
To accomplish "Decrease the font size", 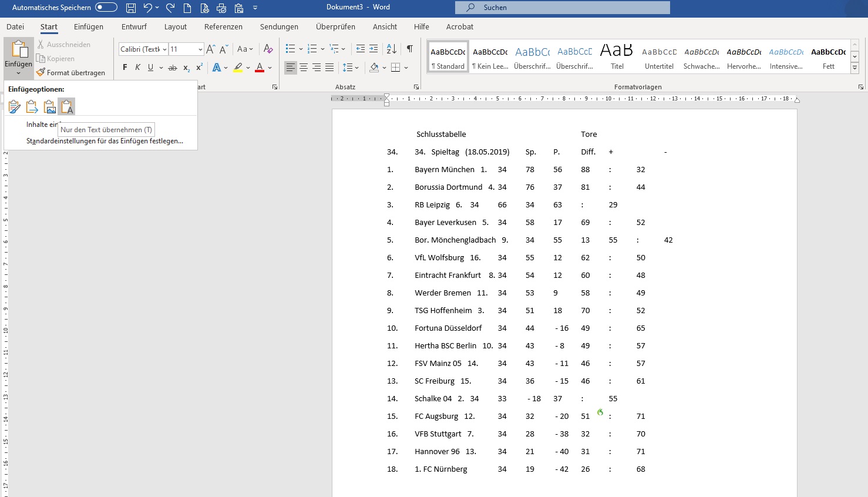I will click(x=224, y=49).
